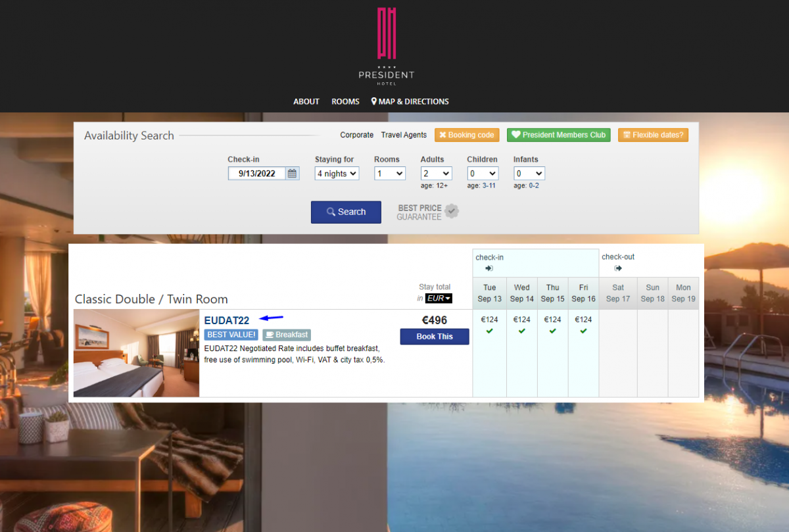
Task: Open MAP & DIRECTIONS page
Action: click(410, 101)
